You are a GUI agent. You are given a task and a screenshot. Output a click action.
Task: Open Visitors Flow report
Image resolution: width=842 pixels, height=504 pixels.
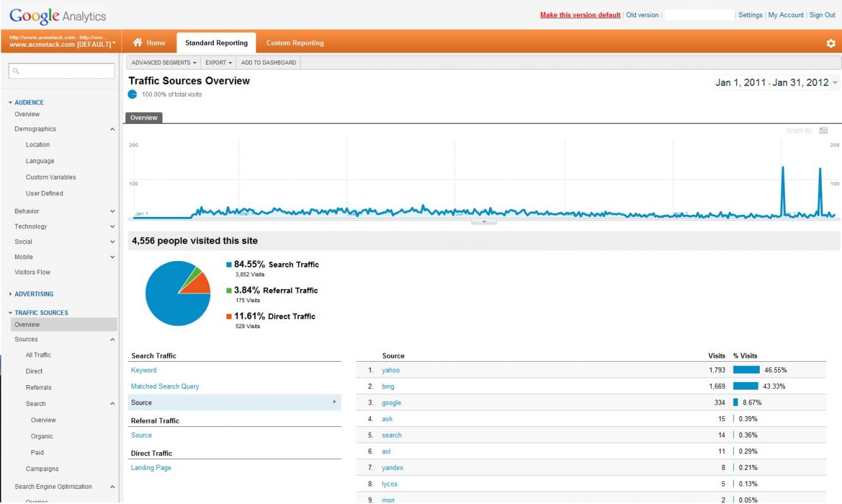click(x=32, y=273)
